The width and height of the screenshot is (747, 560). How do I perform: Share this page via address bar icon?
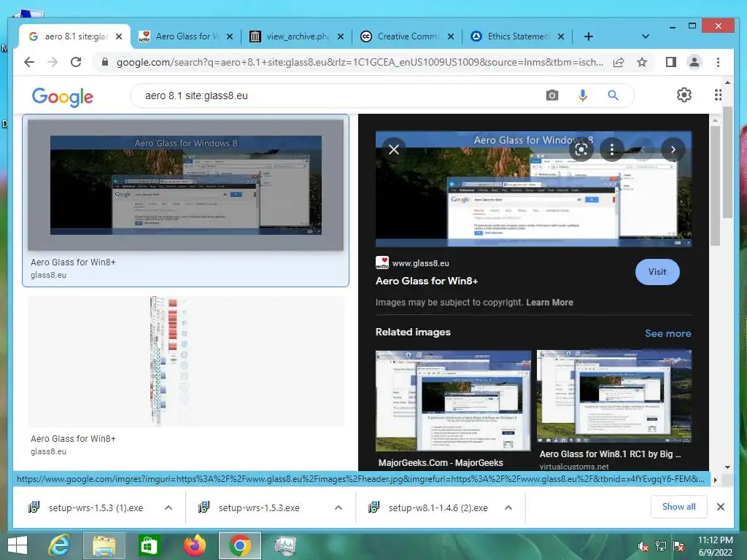(619, 63)
